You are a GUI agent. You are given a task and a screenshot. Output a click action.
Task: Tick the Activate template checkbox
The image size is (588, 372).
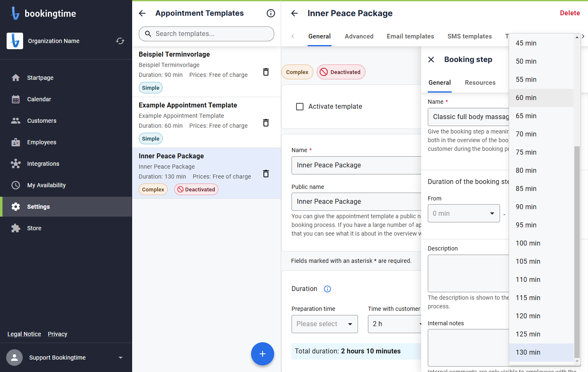tap(300, 107)
